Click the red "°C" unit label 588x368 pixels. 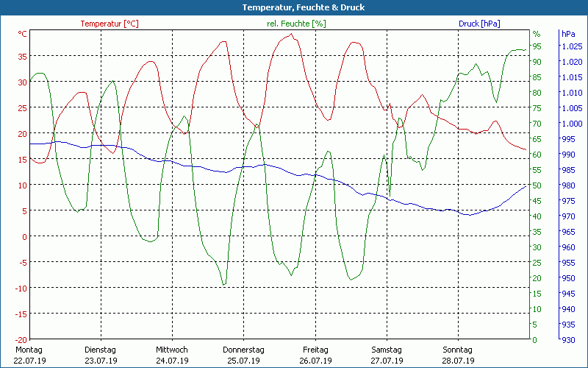(x=23, y=34)
